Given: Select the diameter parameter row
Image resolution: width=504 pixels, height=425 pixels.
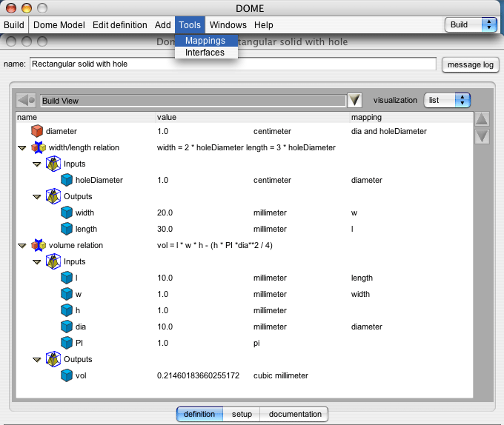Looking at the screenshot, I should 245,131.
